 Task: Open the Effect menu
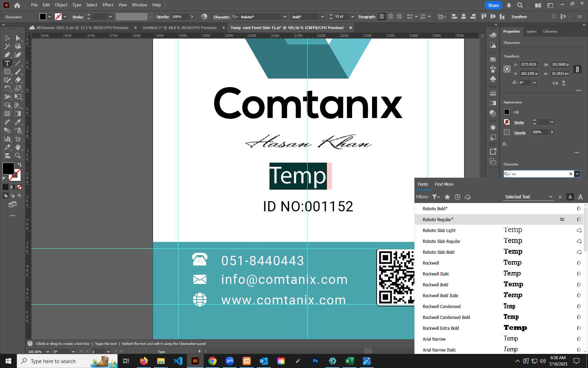coord(108,5)
